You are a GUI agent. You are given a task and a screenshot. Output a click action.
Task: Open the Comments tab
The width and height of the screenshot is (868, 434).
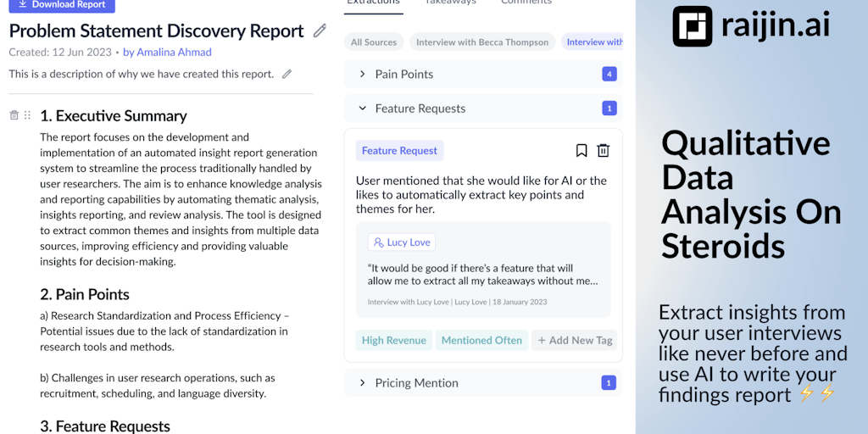point(526,3)
